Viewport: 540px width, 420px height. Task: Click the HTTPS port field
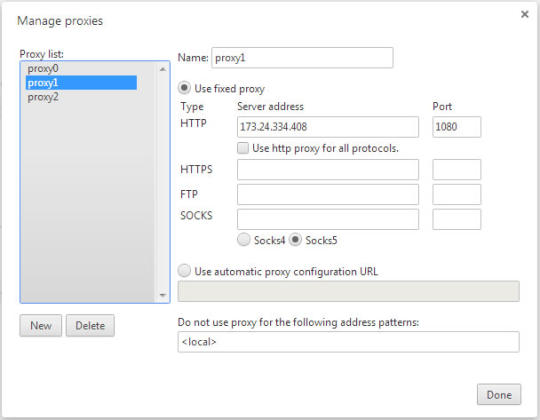457,169
